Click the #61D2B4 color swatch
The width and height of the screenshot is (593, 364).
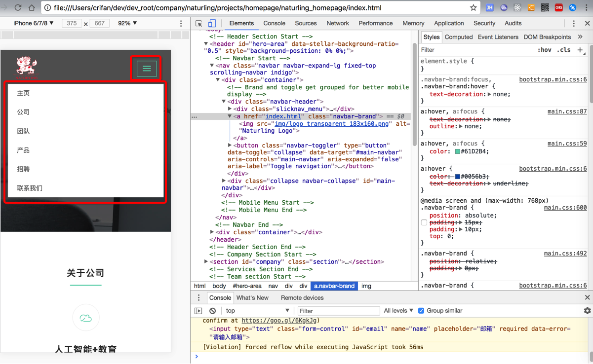click(x=457, y=151)
